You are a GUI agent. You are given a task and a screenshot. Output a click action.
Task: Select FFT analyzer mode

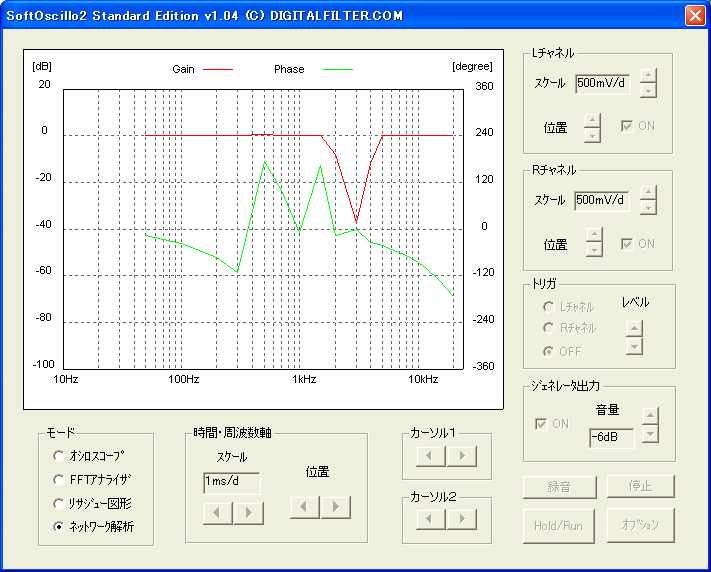[58, 479]
